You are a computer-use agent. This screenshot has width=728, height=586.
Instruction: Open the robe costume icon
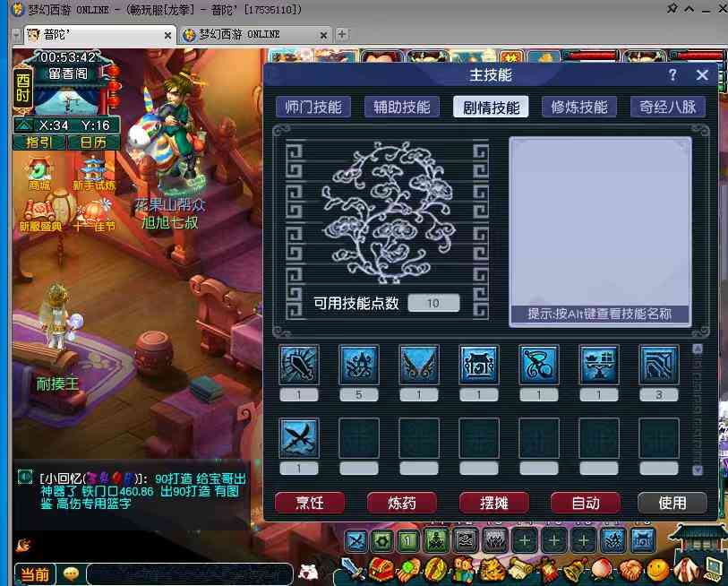click(x=685, y=570)
